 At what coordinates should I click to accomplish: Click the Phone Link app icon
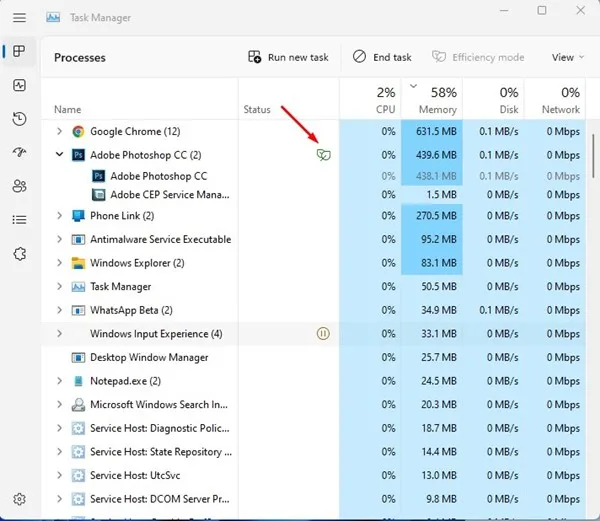pos(78,216)
